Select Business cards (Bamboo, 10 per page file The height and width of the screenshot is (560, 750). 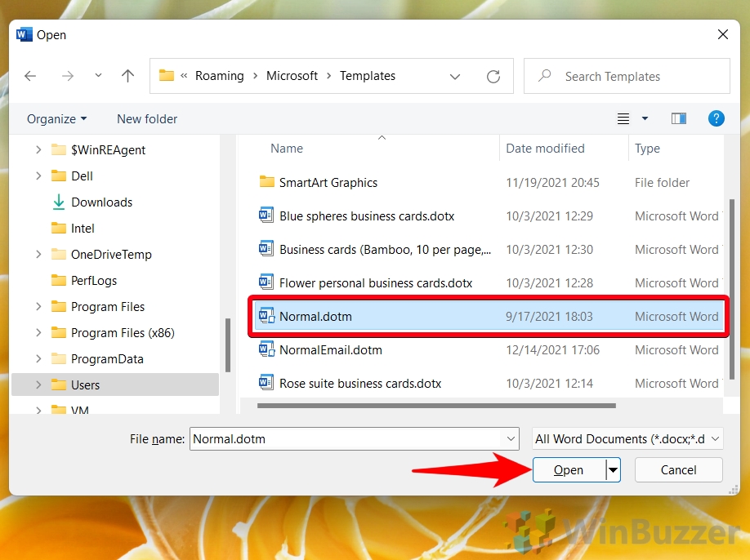[385, 250]
